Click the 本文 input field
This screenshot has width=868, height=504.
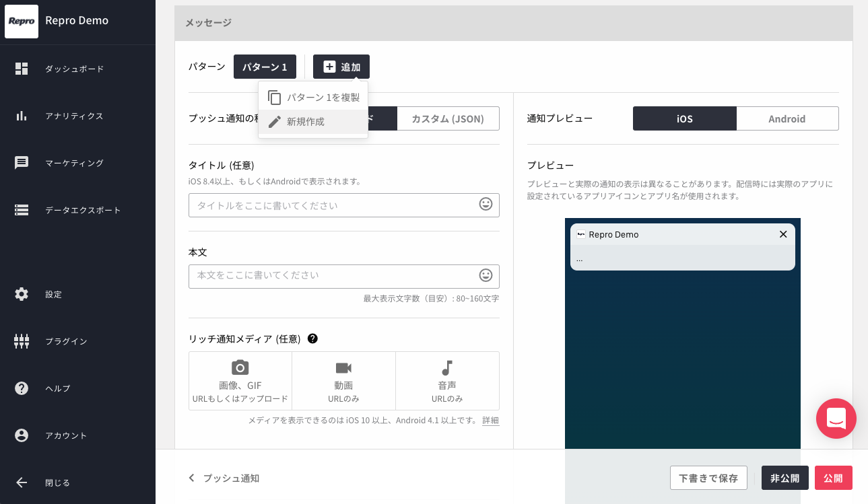pyautogui.click(x=344, y=277)
